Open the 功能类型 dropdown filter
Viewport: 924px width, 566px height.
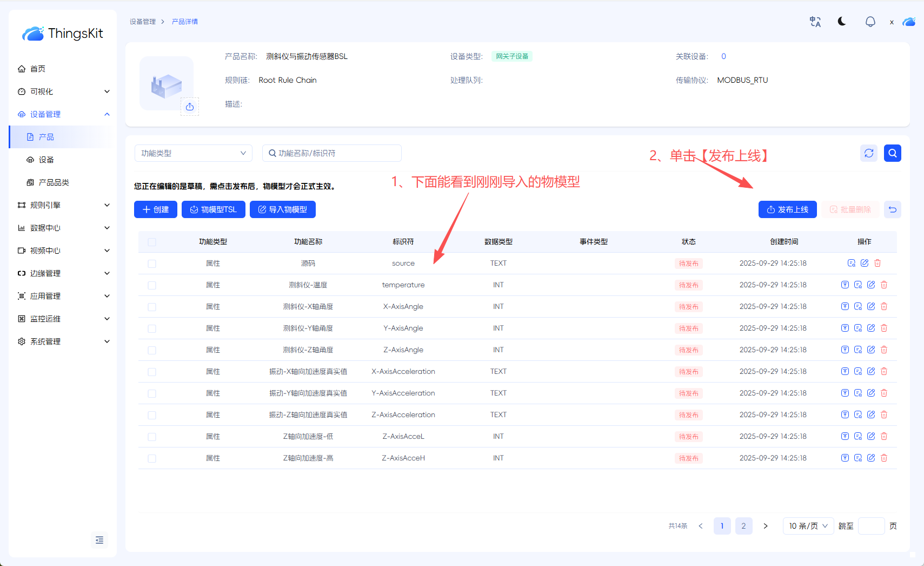pyautogui.click(x=193, y=153)
